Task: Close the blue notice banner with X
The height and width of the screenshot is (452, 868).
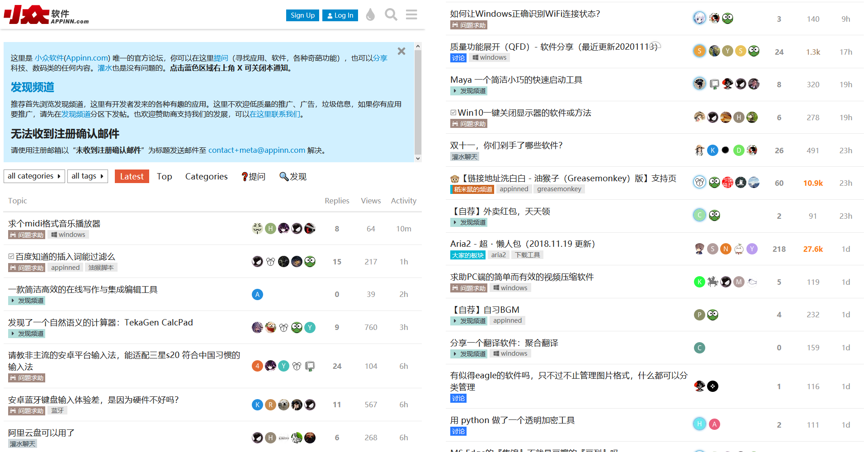Action: coord(401,52)
